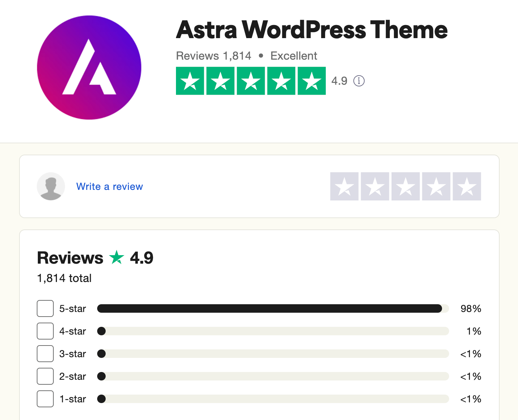Rate two stars in Write a review

[x=375, y=186]
